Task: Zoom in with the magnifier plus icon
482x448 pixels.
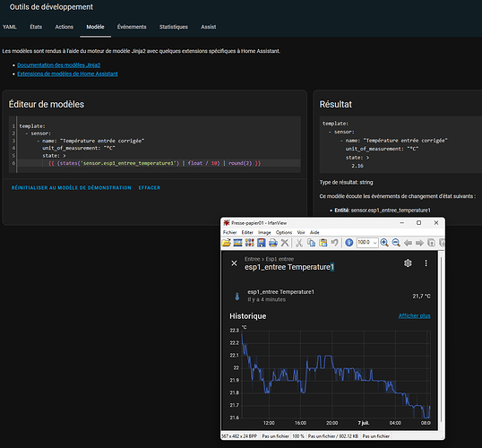Action: tap(384, 243)
